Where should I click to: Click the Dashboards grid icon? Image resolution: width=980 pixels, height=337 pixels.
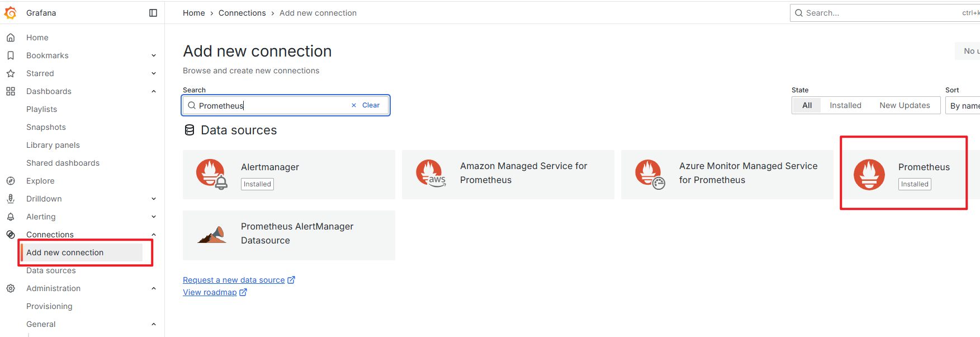[10, 91]
